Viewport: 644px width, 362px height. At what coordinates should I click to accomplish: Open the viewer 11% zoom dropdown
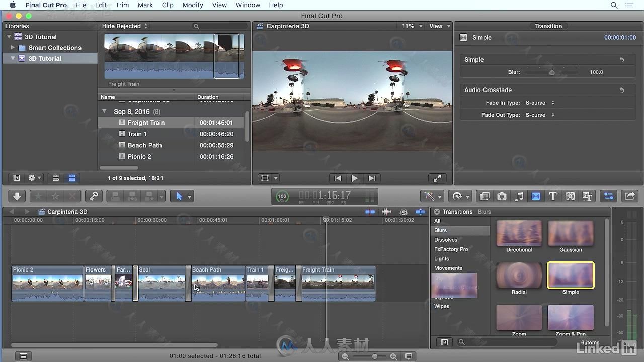coord(412,26)
